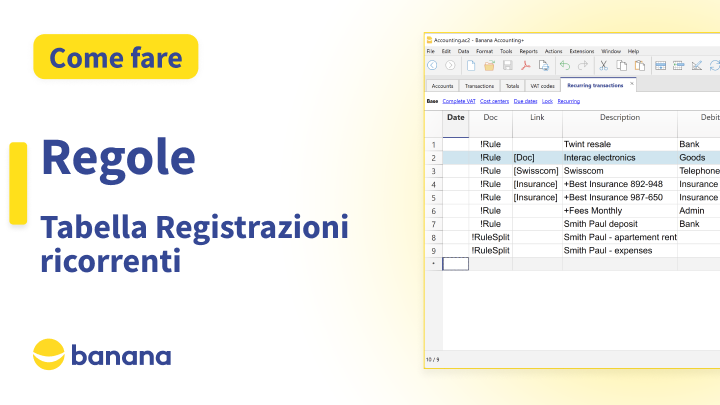Viewport: 720px width, 405px height.
Task: Click the '[Doc]' link cell
Action: pos(537,158)
